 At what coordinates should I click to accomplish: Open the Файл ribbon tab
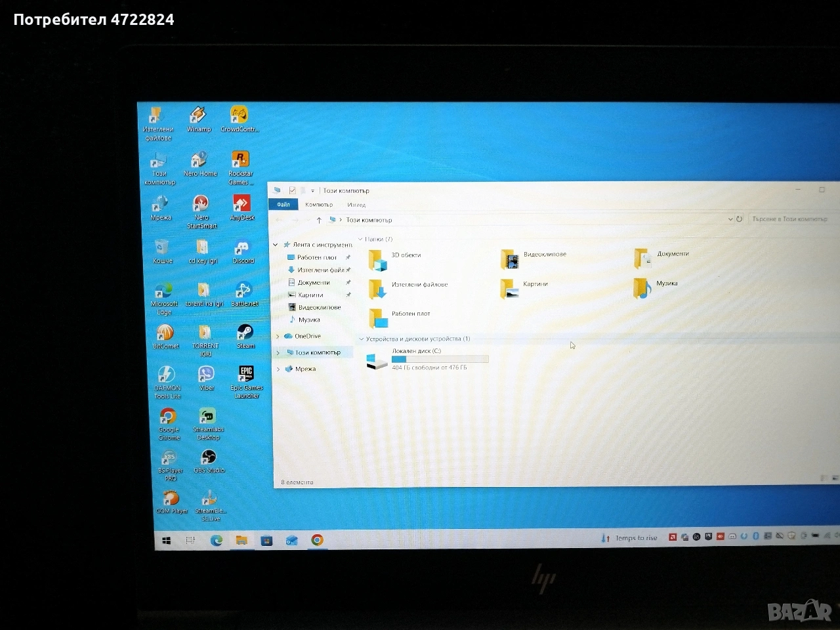coord(283,205)
